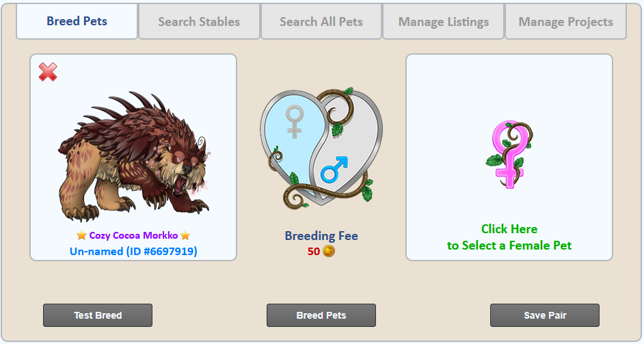Click the right star after Morkko name
Viewport: 644px width, 344px height.
pyautogui.click(x=185, y=235)
